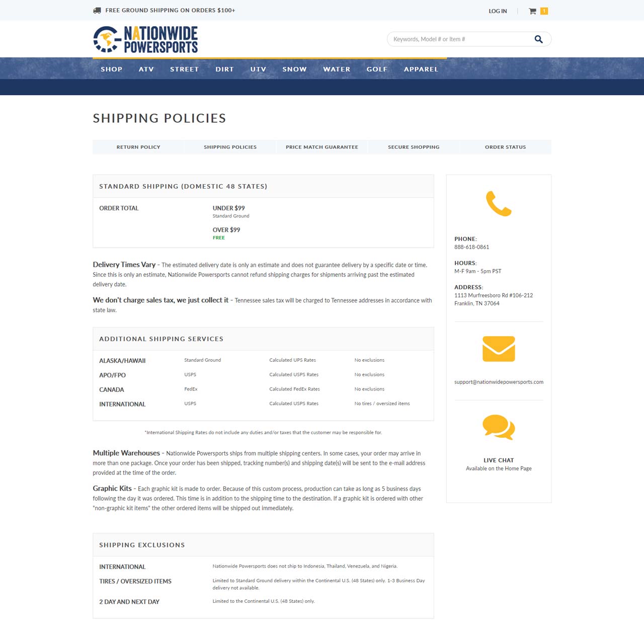Viewport: 644px width, 644px height.
Task: Click the STANDARD SHIPPING (DOMESTIC 48 STATES) header
Action: 183,186
